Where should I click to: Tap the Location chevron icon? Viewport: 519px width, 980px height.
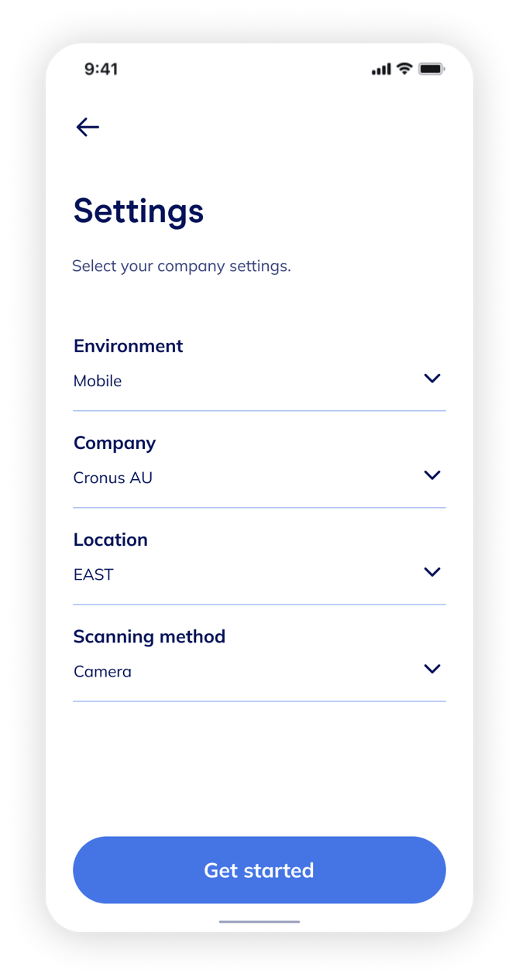[x=431, y=572]
